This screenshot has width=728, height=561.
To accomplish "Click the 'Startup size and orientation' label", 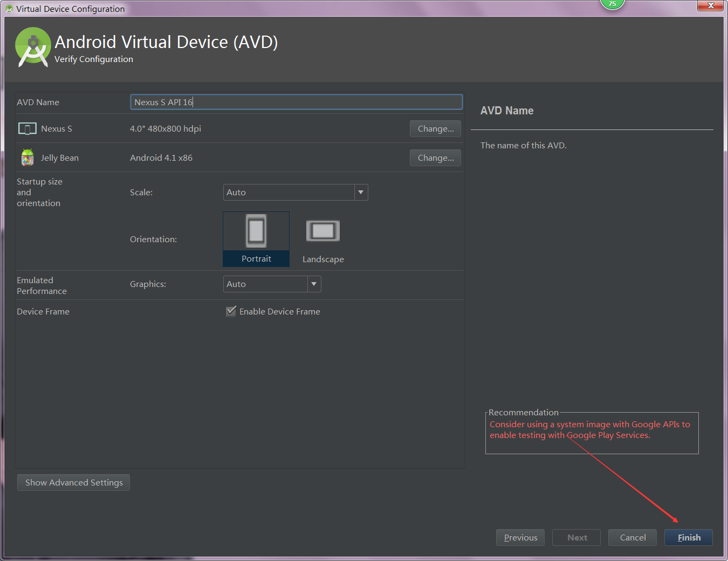I will (x=39, y=192).
